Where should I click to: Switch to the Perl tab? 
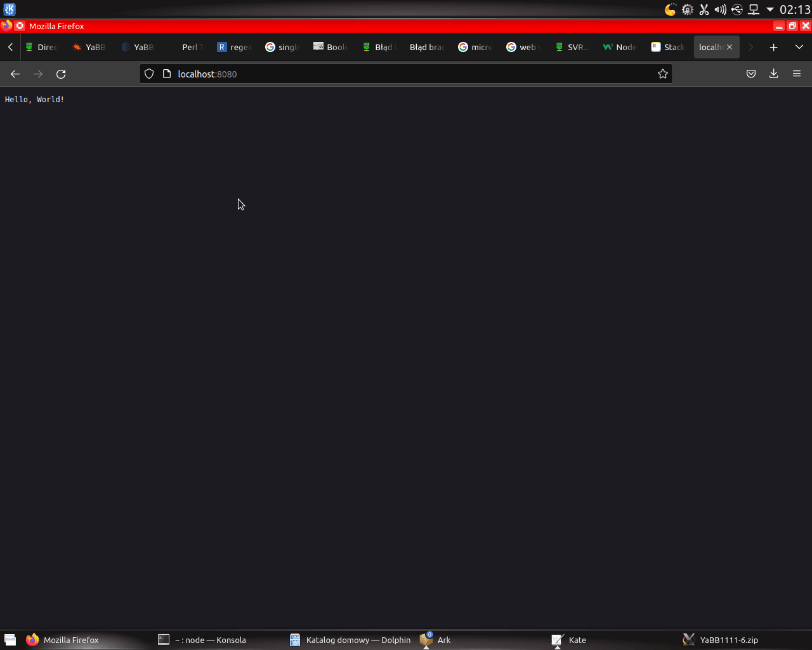(187, 47)
